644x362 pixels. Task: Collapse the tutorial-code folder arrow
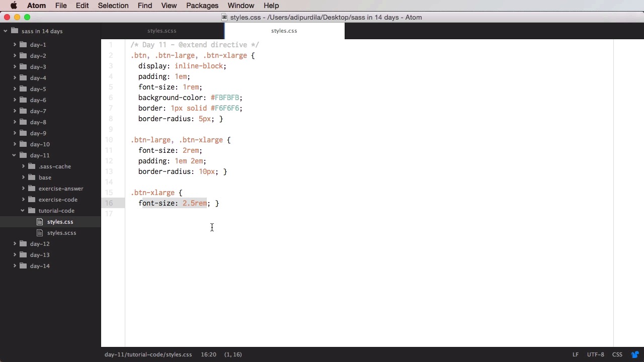[x=23, y=211]
